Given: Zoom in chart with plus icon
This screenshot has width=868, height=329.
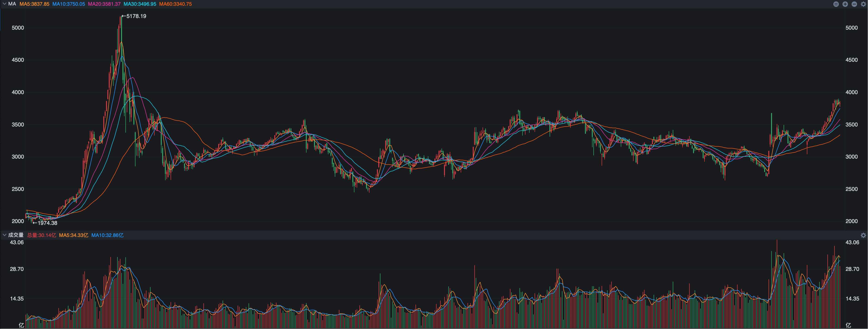Looking at the screenshot, I should [x=845, y=4].
